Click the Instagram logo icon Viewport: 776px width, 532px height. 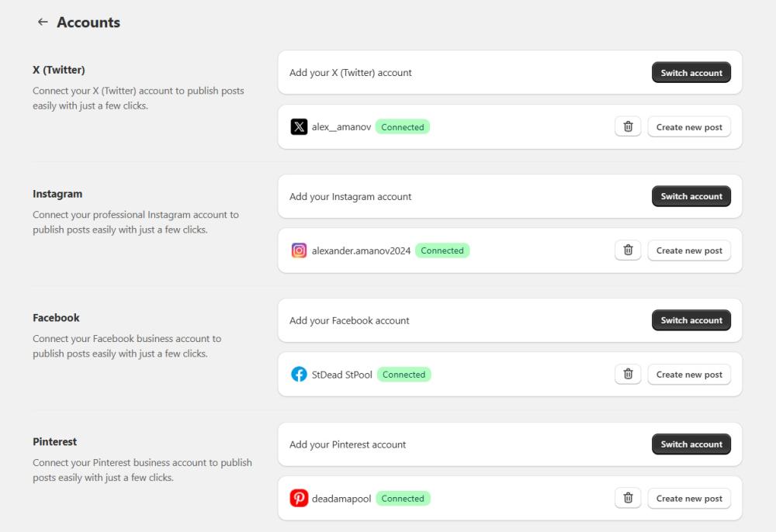pyautogui.click(x=299, y=250)
